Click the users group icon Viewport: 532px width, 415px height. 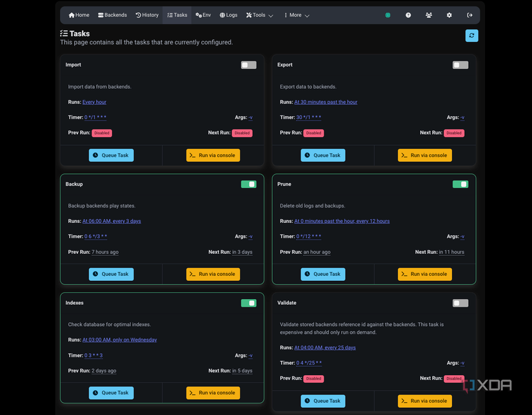(428, 14)
